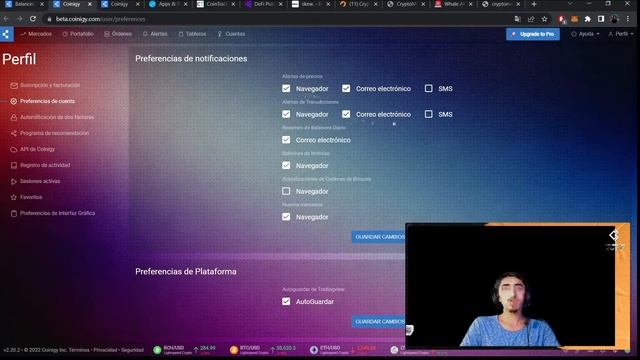Click the webcam video overlay

pyautogui.click(x=518, y=286)
